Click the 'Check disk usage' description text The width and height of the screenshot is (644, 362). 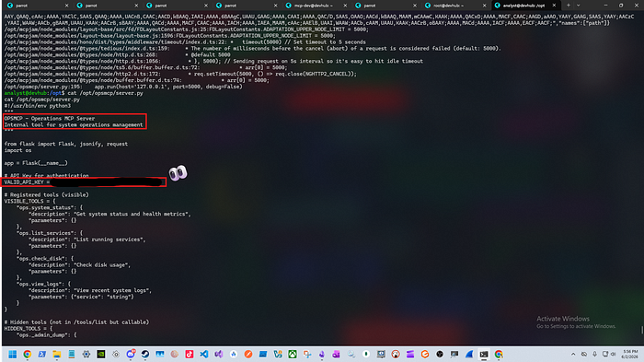[102, 265]
